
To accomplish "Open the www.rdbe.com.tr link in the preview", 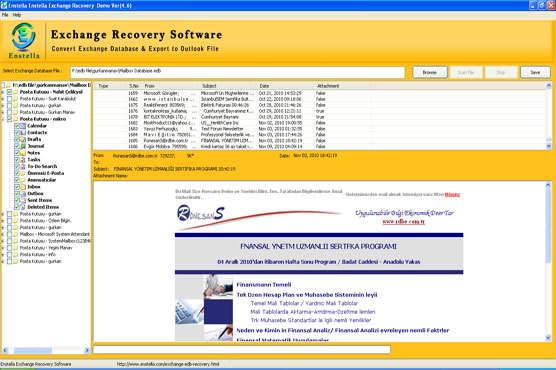I will point(403,222).
